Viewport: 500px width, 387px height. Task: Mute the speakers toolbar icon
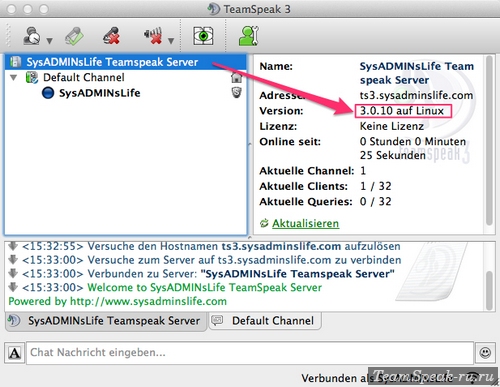point(153,36)
